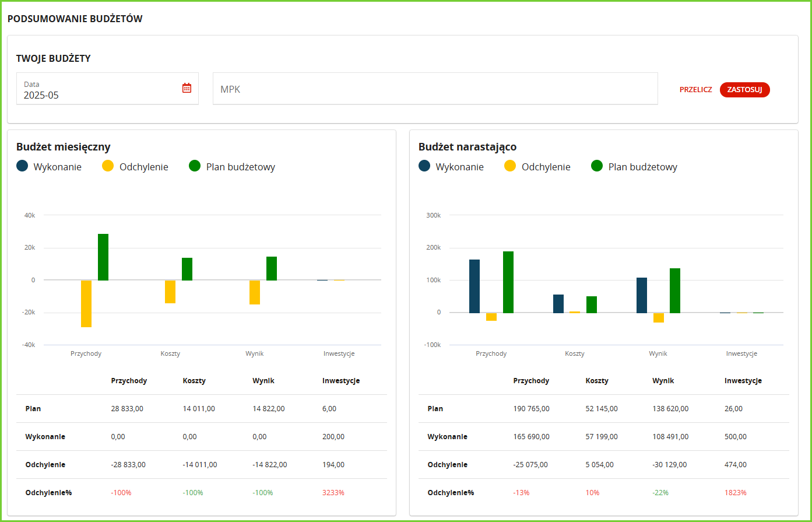Viewport: 812px width, 522px height.
Task: Click cumulative Plan Inwestycje value 26,00
Action: tap(733, 409)
